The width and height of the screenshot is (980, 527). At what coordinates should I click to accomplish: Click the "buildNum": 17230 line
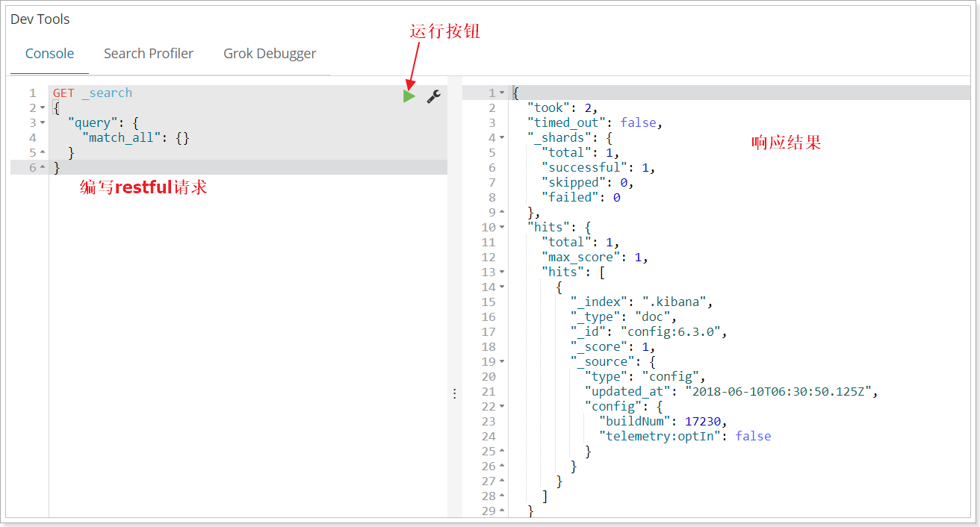(x=664, y=421)
